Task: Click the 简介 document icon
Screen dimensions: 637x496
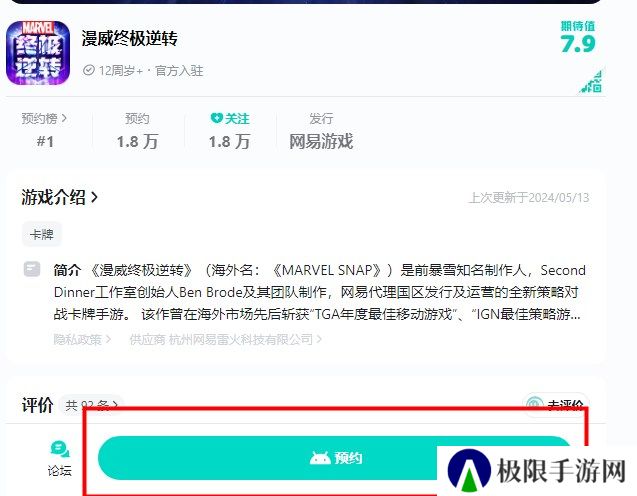Action: (x=32, y=269)
